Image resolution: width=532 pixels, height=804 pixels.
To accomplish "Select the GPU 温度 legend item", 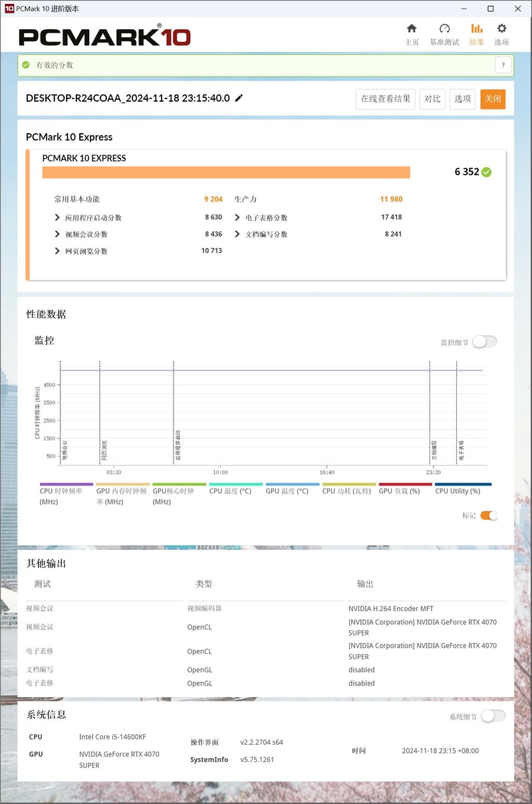I will pos(292,489).
